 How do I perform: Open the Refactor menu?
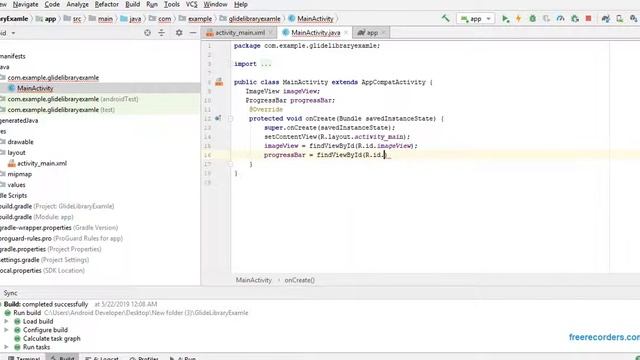click(107, 4)
